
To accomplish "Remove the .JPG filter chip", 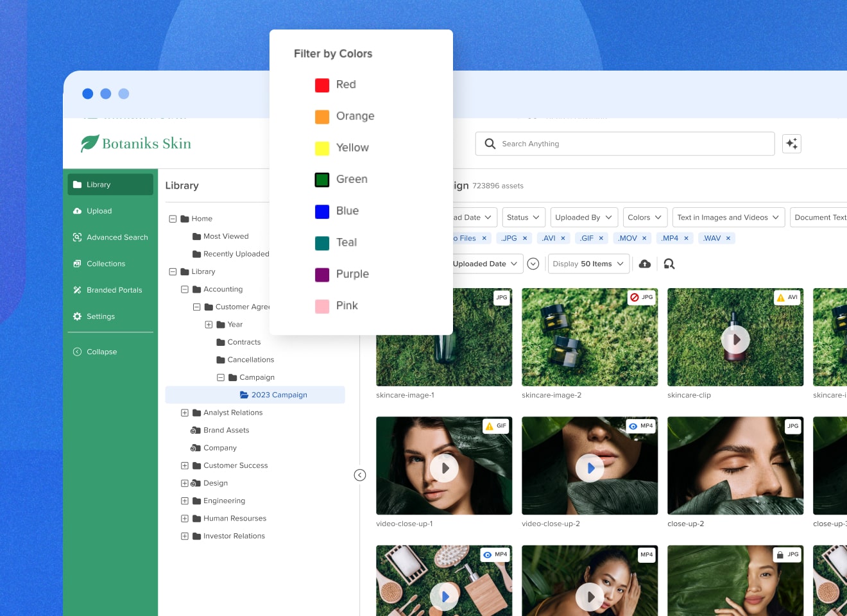I will tap(525, 238).
